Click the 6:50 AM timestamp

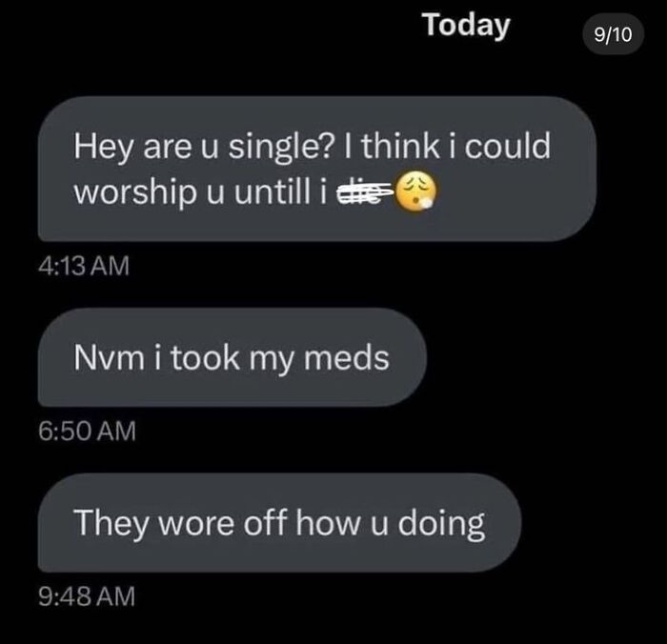[80, 432]
